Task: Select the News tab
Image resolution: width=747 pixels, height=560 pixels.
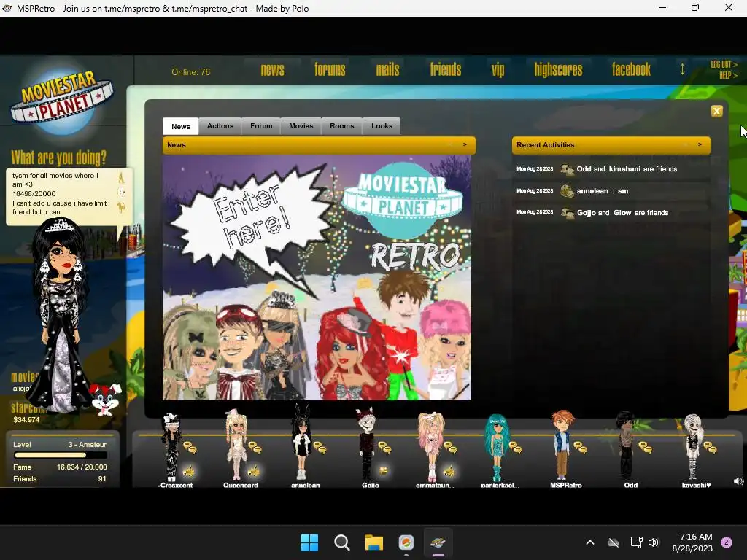Action: [x=181, y=126]
